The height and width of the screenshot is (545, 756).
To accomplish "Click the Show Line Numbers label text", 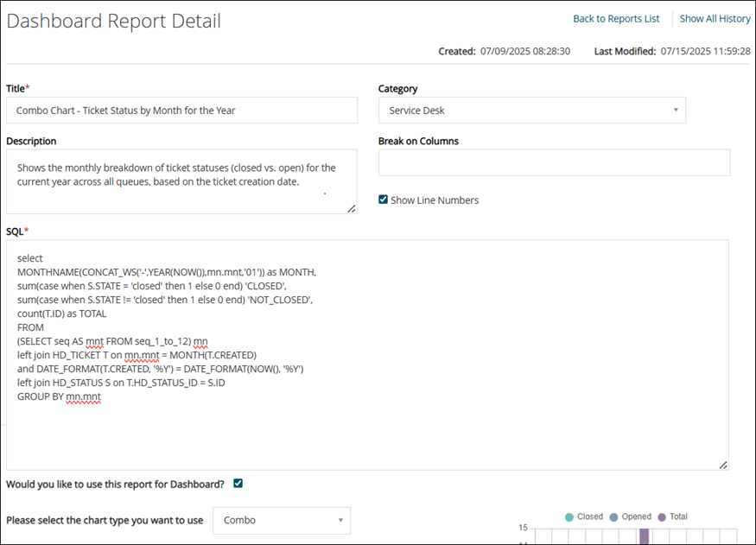I will click(435, 200).
